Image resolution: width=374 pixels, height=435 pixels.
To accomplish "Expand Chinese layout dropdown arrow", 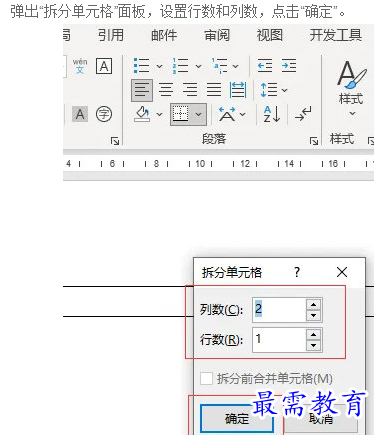I will click(243, 115).
